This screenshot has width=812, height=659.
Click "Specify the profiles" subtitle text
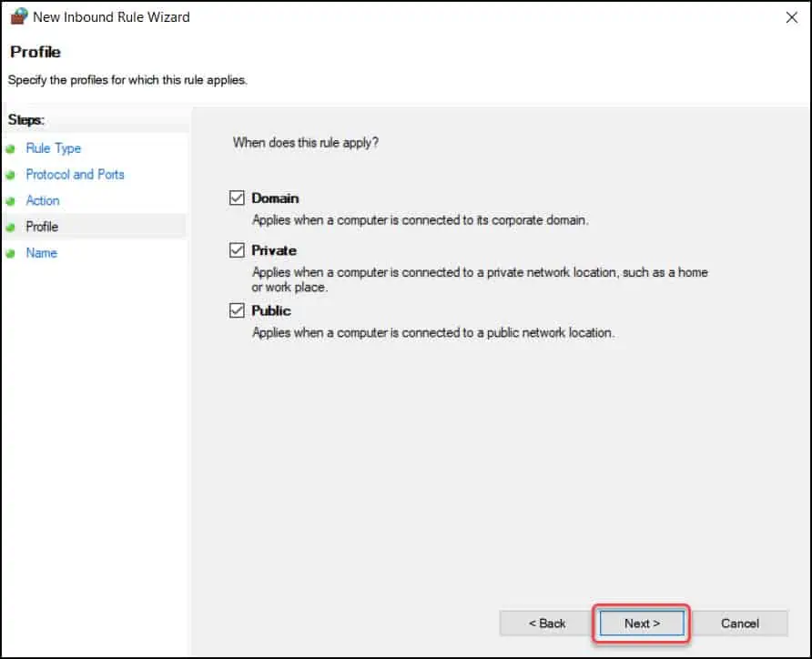pyautogui.click(x=127, y=80)
